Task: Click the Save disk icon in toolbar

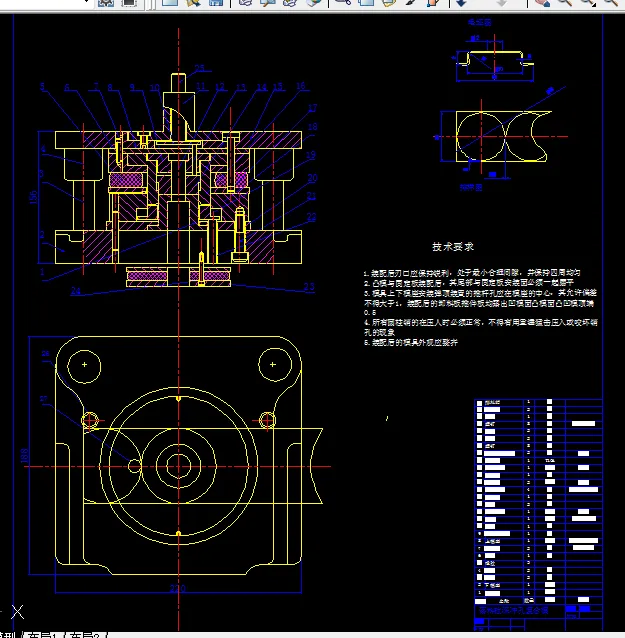Action: (216, 2)
